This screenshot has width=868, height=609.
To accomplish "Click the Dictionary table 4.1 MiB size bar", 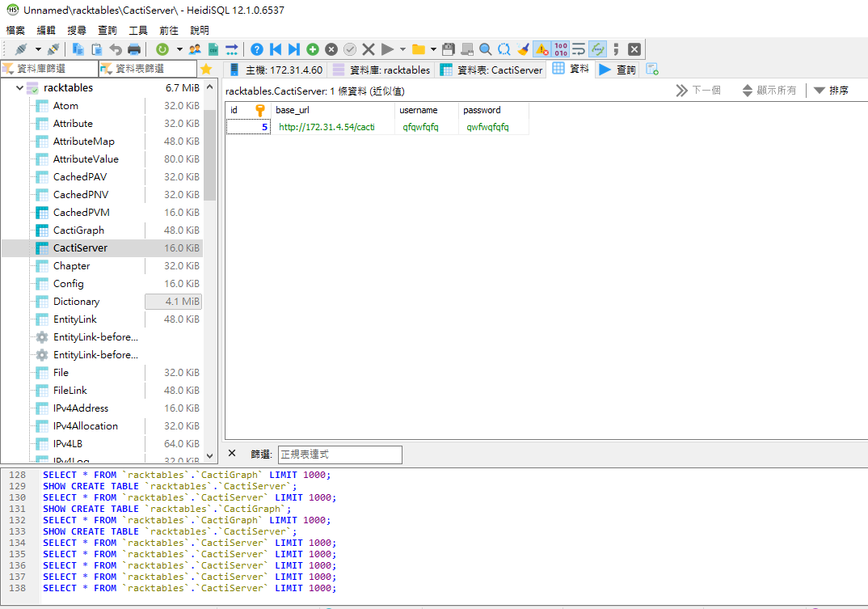I will point(173,302).
